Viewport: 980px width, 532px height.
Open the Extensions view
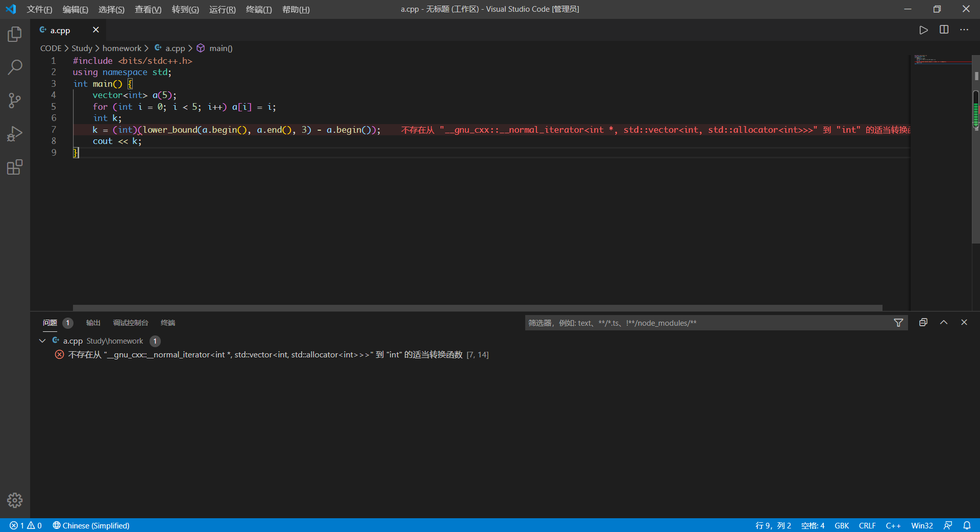[15, 167]
